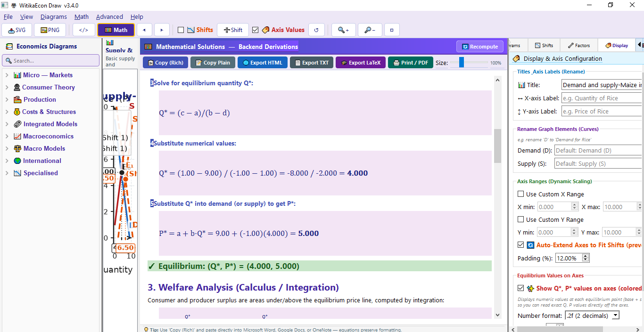Click Export HTML button
The image size is (644, 332).
point(262,63)
